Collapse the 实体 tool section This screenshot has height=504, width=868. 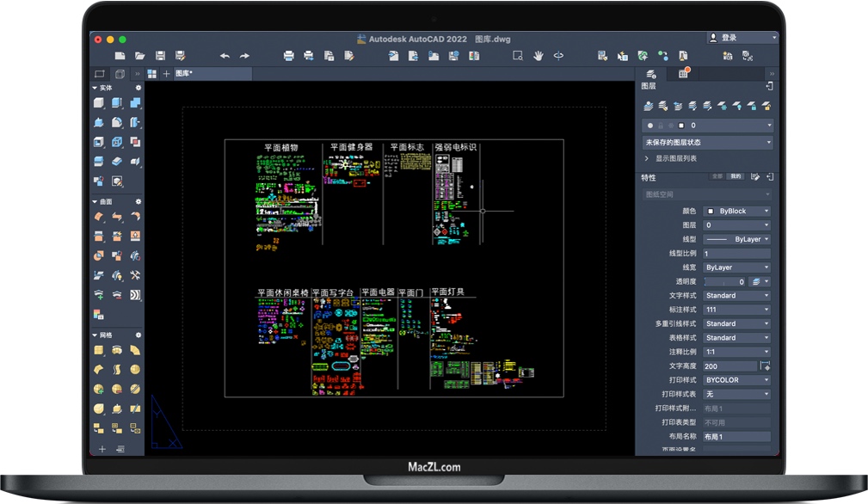pyautogui.click(x=95, y=88)
